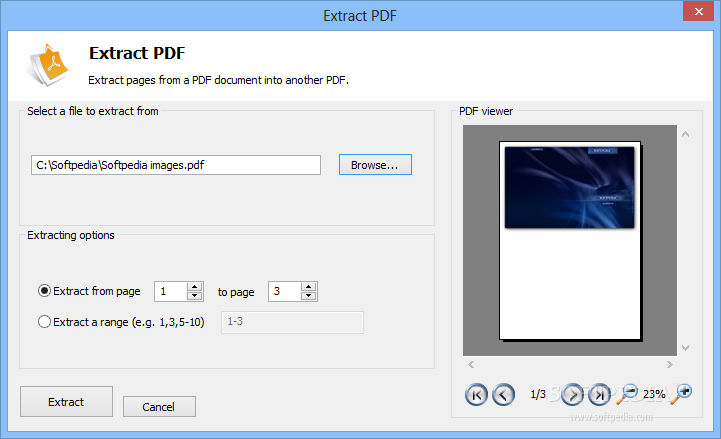
Task: Jump to last page in PDF viewer
Action: pos(600,394)
